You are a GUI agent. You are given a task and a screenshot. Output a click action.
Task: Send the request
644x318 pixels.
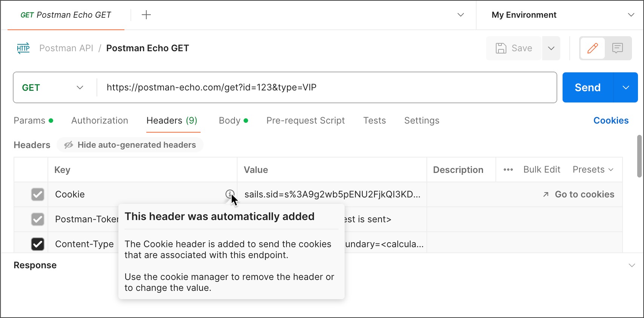tap(587, 87)
